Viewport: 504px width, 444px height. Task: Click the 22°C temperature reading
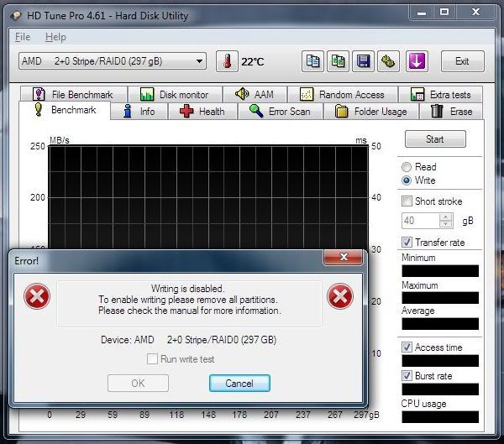point(253,61)
